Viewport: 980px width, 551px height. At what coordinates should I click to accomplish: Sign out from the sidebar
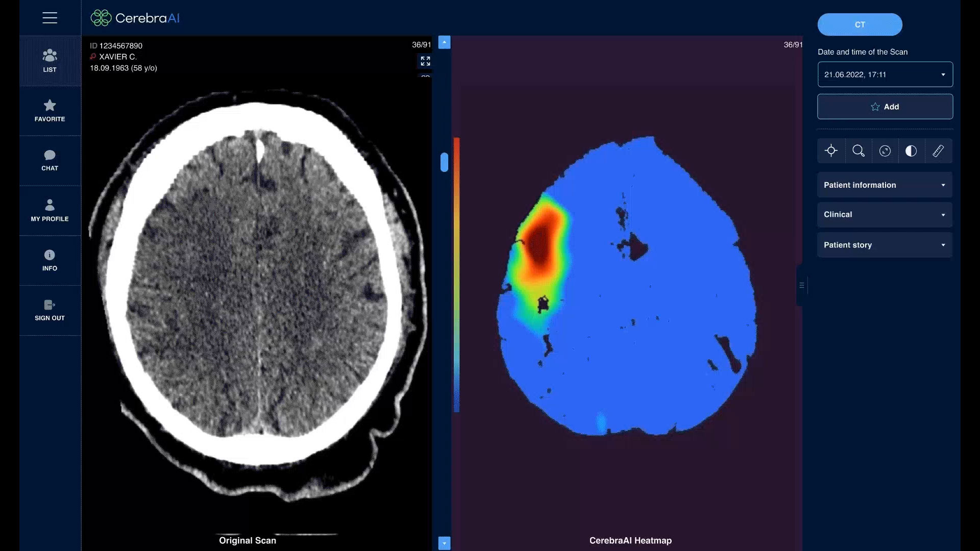(50, 310)
